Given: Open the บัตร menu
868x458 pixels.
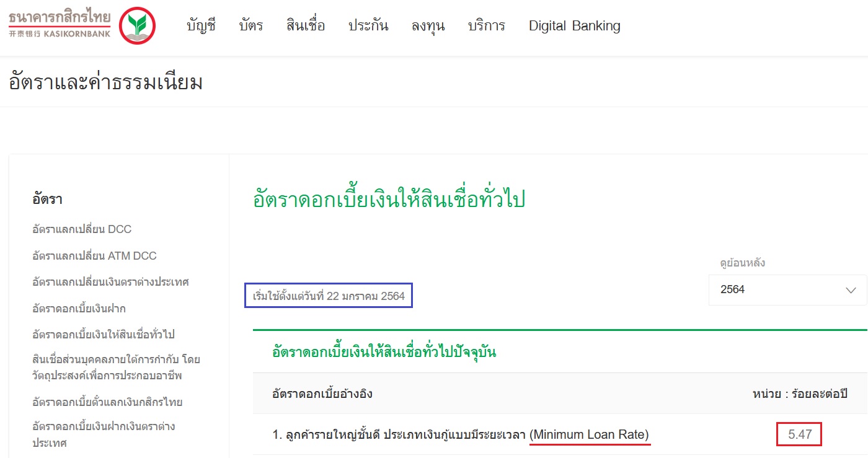Looking at the screenshot, I should (251, 26).
